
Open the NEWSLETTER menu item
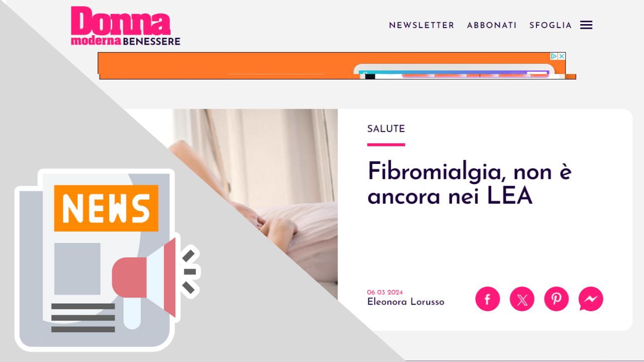[x=422, y=25]
